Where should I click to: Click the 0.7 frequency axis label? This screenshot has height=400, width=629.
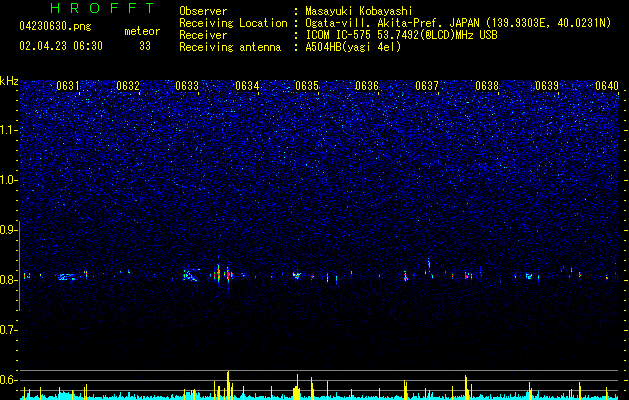[8, 330]
